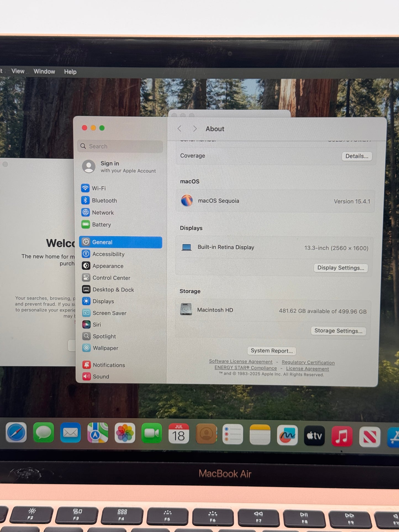Open Storage Settings button
The height and width of the screenshot is (532, 399).
(x=338, y=331)
